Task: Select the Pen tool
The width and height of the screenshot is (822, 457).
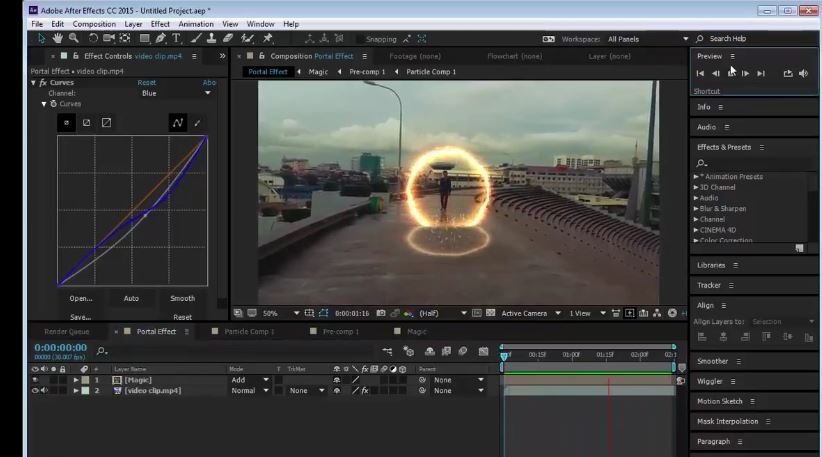Action: pos(160,38)
